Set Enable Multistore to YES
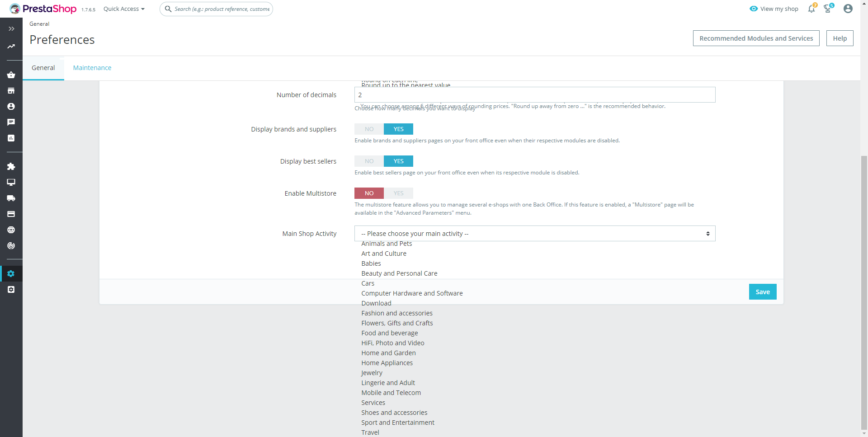Image resolution: width=868 pixels, height=437 pixels. [398, 193]
